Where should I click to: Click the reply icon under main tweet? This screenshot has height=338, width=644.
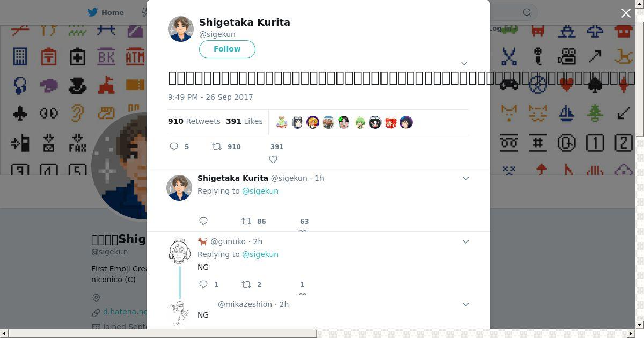point(174,146)
